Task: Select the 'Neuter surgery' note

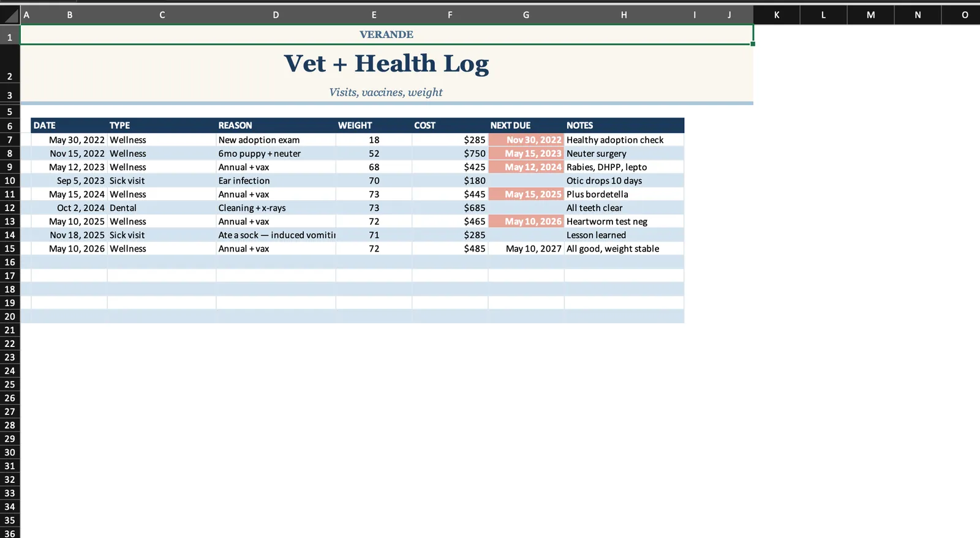Action: [x=624, y=154]
